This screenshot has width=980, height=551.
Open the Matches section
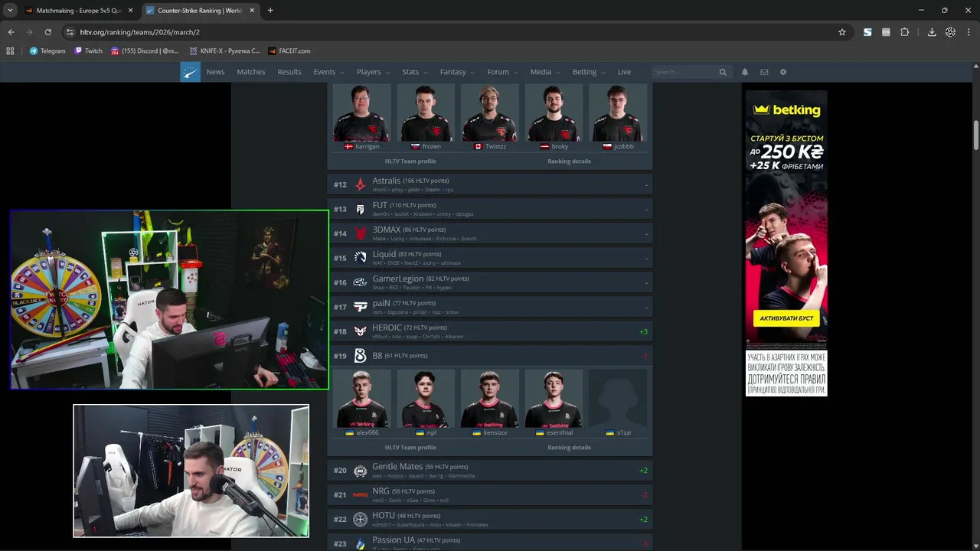251,72
